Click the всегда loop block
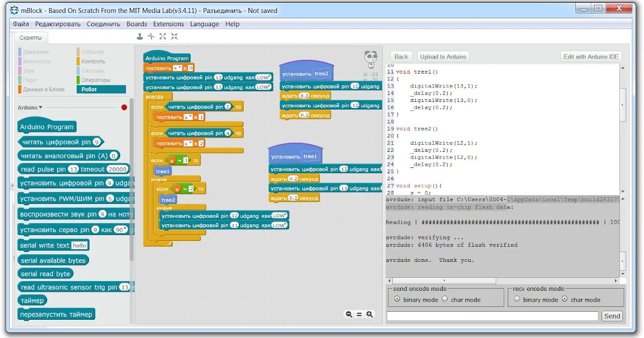The image size is (644, 338). [155, 97]
